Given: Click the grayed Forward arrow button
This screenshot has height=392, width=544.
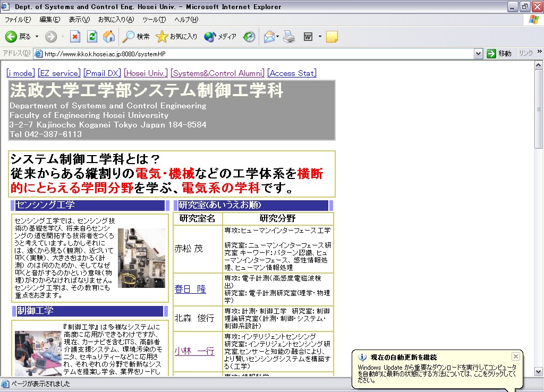Looking at the screenshot, I should click(51, 37).
